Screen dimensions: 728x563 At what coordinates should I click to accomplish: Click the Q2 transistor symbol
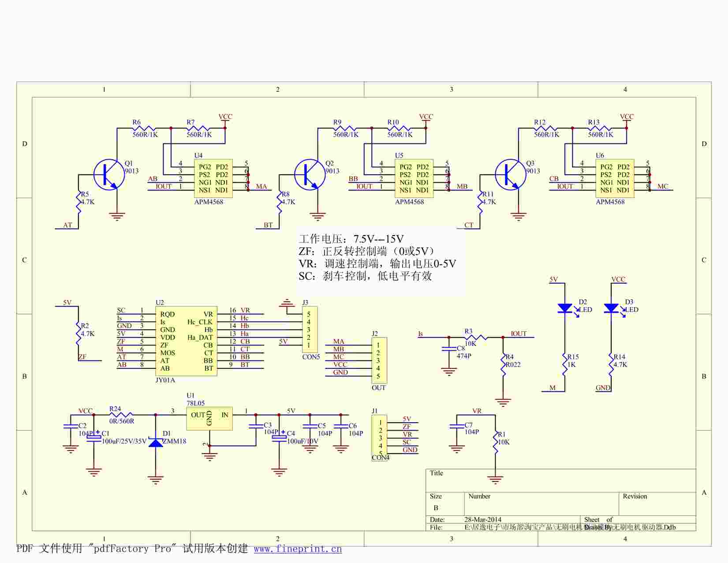(310, 175)
